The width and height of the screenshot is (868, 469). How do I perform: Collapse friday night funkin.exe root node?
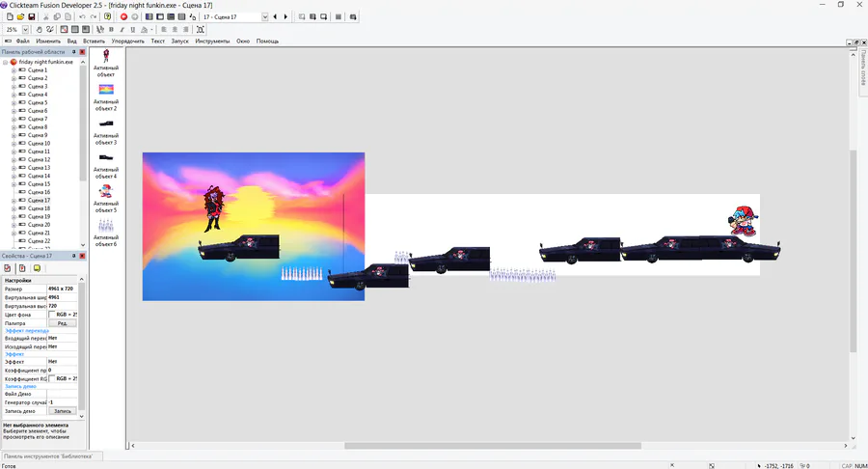(6, 62)
